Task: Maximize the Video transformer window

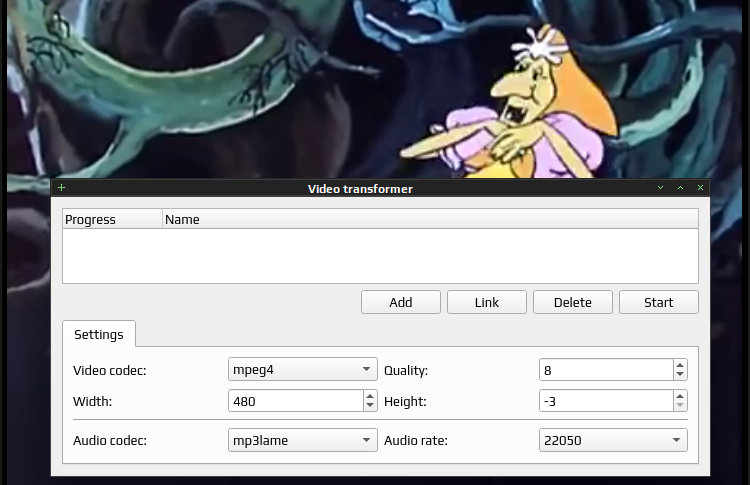Action: [681, 187]
